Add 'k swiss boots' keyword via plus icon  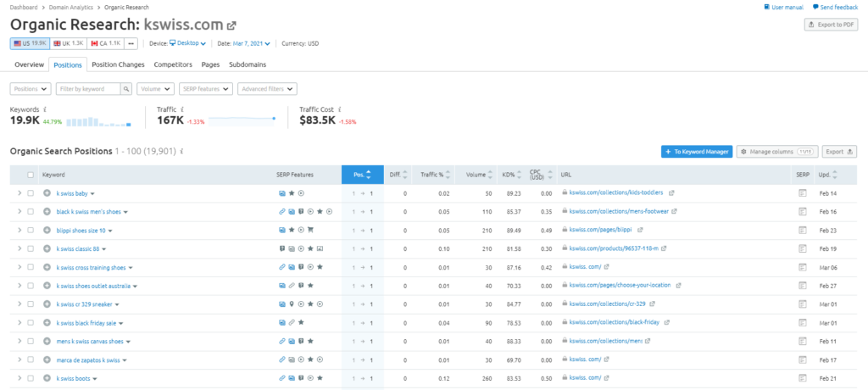[47, 378]
